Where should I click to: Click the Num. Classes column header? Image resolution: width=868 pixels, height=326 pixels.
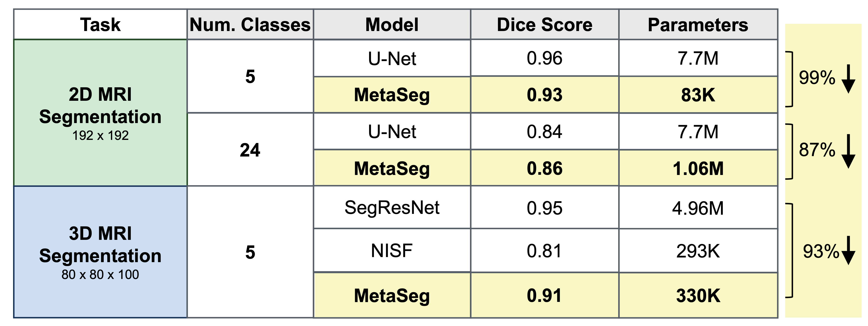(x=250, y=25)
